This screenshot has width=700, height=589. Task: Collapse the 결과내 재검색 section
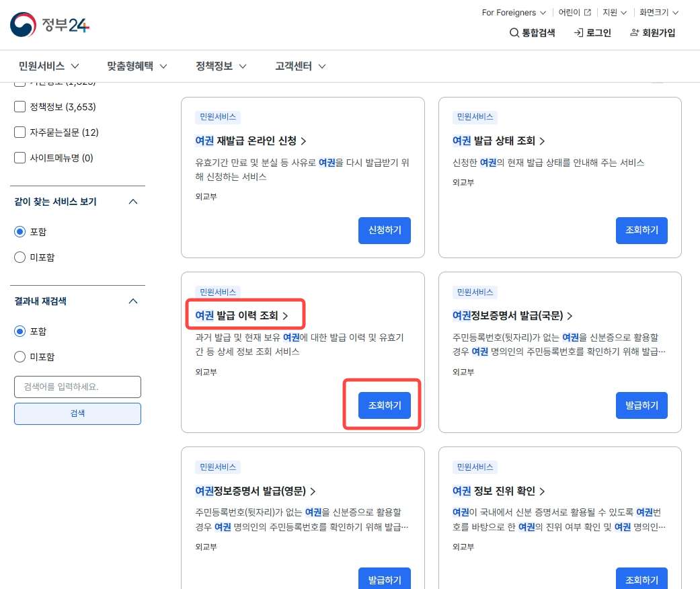(x=133, y=301)
